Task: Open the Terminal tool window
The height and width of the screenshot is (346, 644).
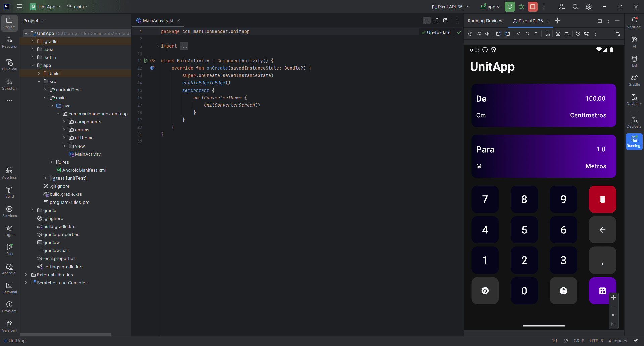Action: 9,288
